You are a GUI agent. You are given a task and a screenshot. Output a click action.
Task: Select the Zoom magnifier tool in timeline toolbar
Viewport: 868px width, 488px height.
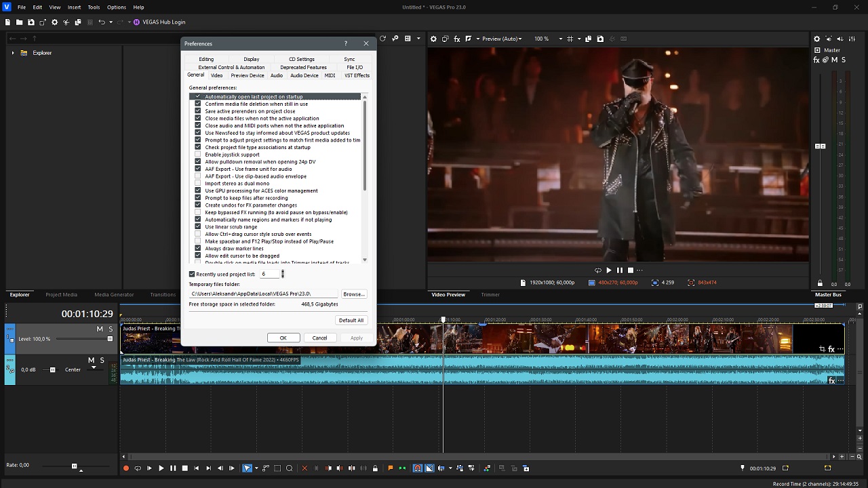(x=290, y=468)
